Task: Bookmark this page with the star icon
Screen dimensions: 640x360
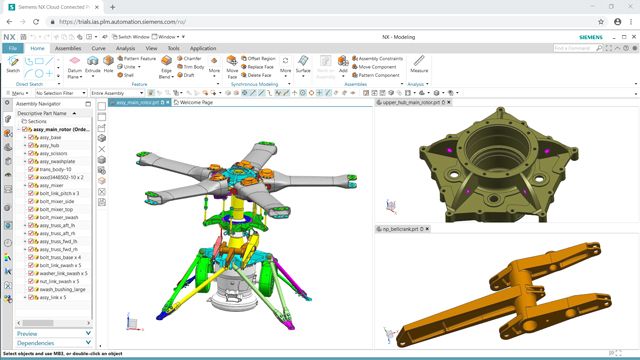Action: [601, 22]
